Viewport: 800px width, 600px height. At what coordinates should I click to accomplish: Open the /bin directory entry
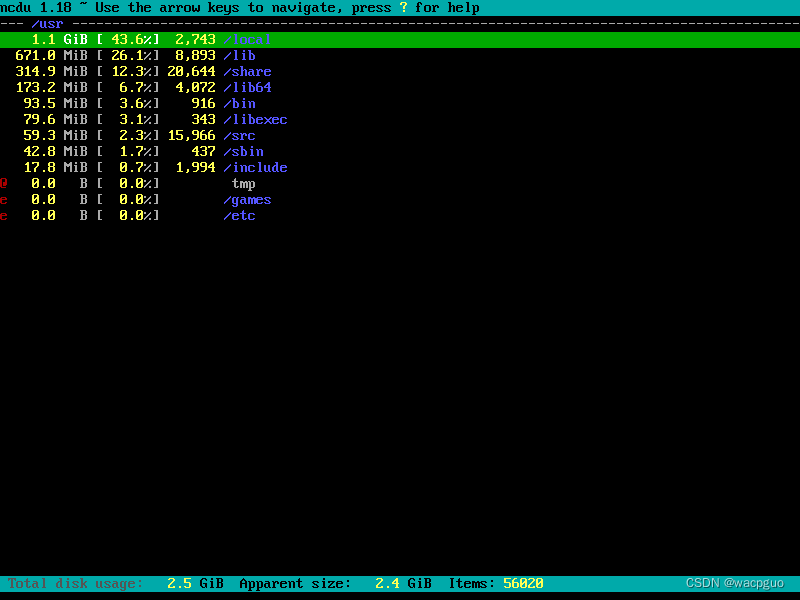click(240, 103)
